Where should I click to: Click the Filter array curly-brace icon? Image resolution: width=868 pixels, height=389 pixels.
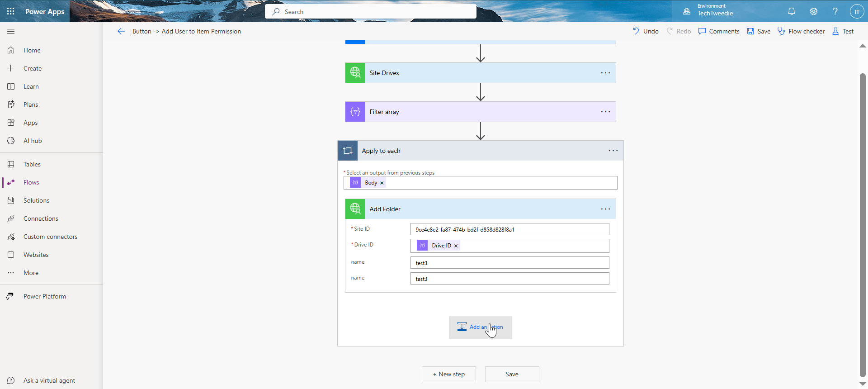355,112
